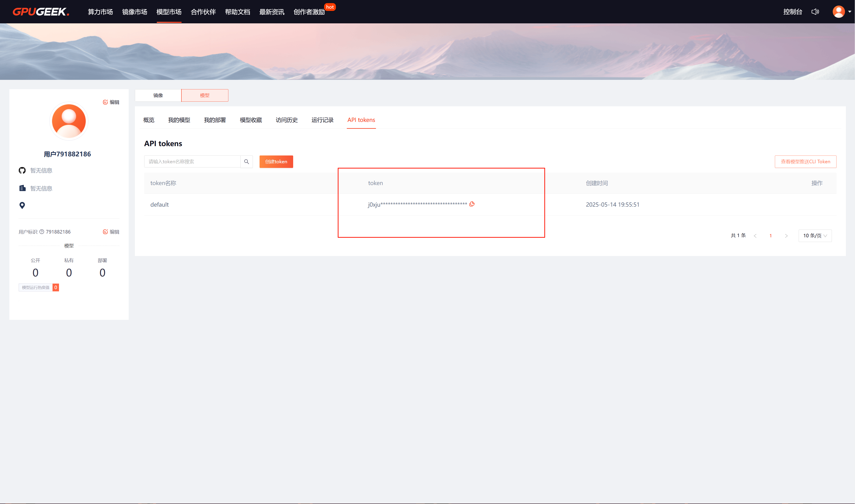Image resolution: width=855 pixels, height=504 pixels.
Task: Click the location pin icon in sidebar
Action: point(22,206)
